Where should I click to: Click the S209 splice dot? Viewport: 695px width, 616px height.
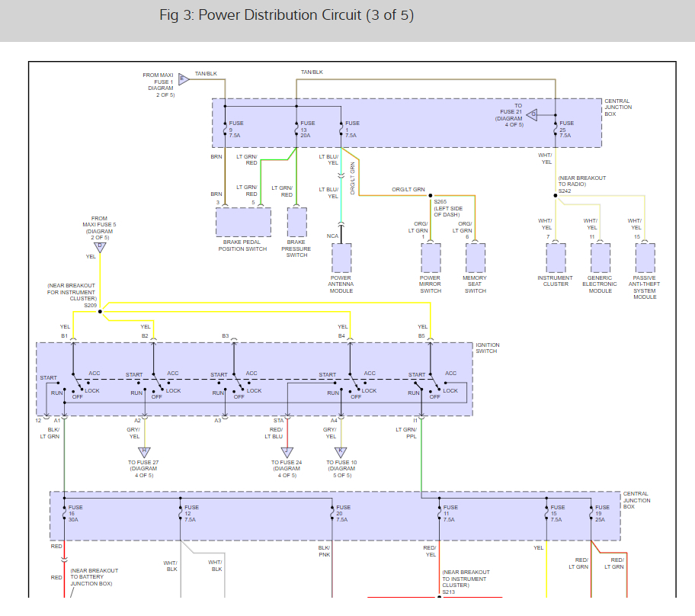[x=100, y=312]
